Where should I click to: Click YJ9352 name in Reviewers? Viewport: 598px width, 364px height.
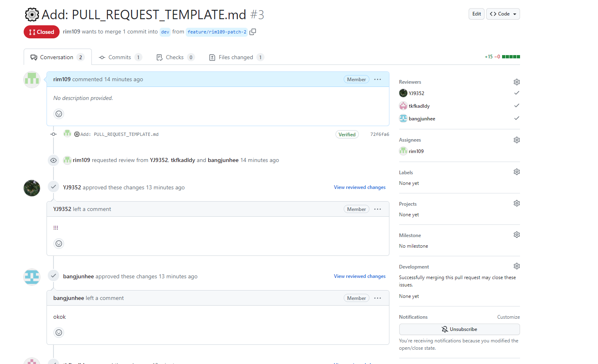[416, 93]
